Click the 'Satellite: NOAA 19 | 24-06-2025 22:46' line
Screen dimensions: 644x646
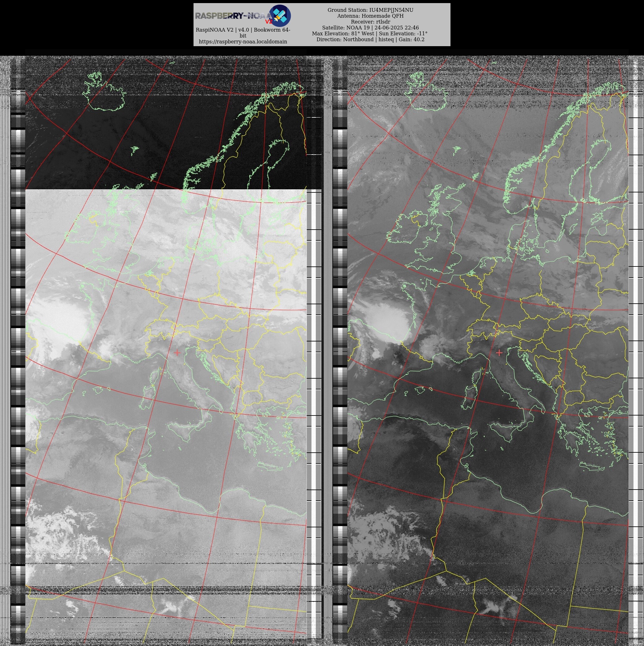point(370,28)
